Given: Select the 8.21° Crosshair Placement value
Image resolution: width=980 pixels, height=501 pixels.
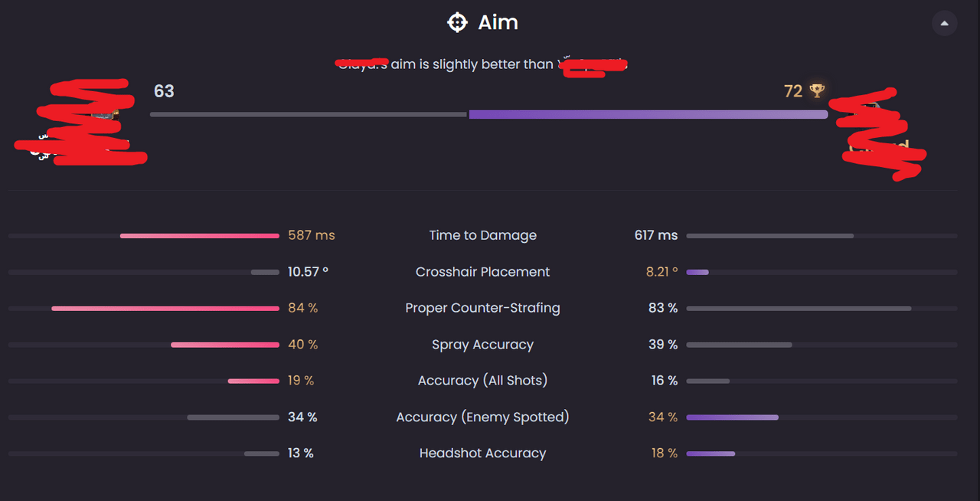Looking at the screenshot, I should 661,272.
